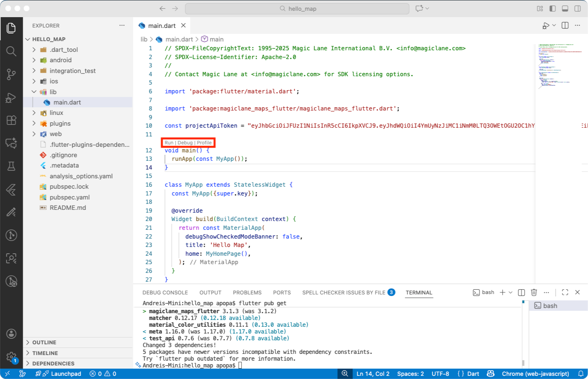Viewport: 588px width, 379px height.
Task: Maximize the terminal panel size
Action: [x=565, y=292]
